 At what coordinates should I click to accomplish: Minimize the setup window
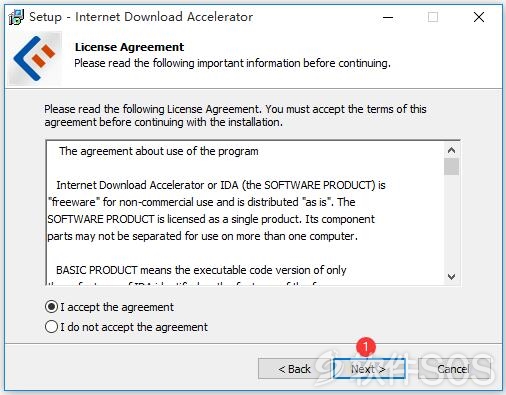click(x=388, y=17)
